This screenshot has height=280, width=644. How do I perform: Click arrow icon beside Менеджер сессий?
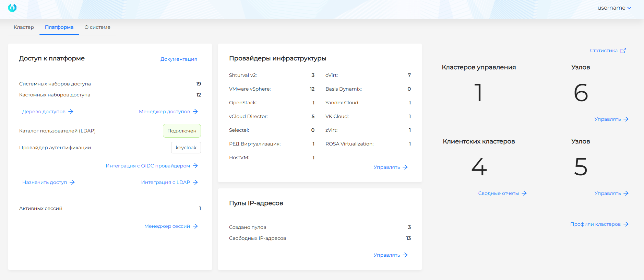click(x=195, y=226)
